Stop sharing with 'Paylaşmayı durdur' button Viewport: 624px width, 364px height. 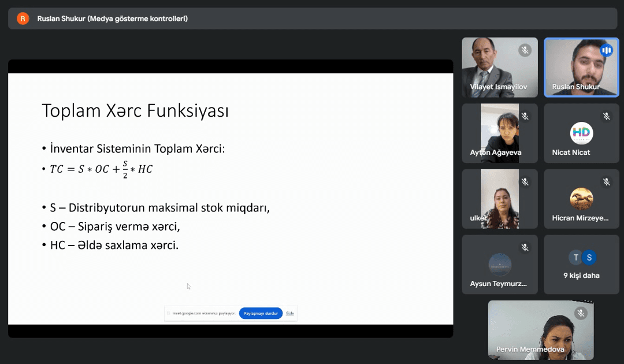click(x=261, y=314)
